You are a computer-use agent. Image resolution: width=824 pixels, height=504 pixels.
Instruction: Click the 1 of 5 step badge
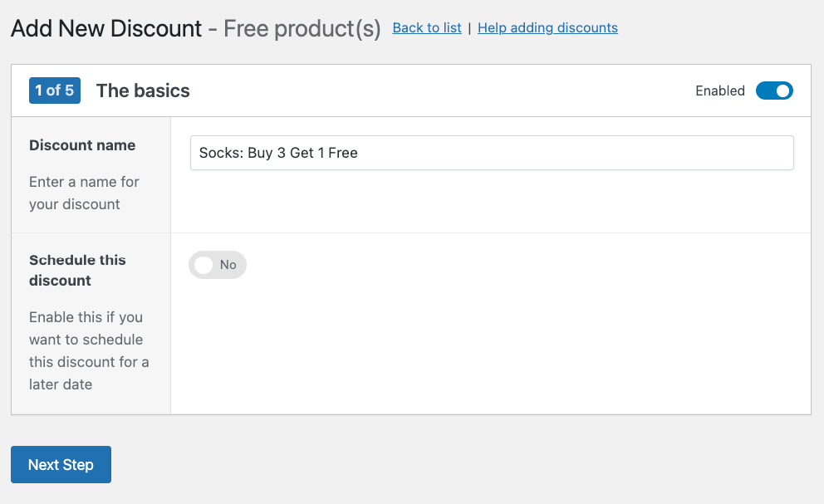pos(54,90)
